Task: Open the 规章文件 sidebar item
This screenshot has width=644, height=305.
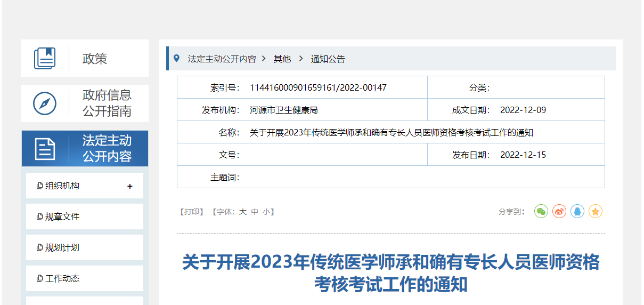Action: (x=62, y=217)
